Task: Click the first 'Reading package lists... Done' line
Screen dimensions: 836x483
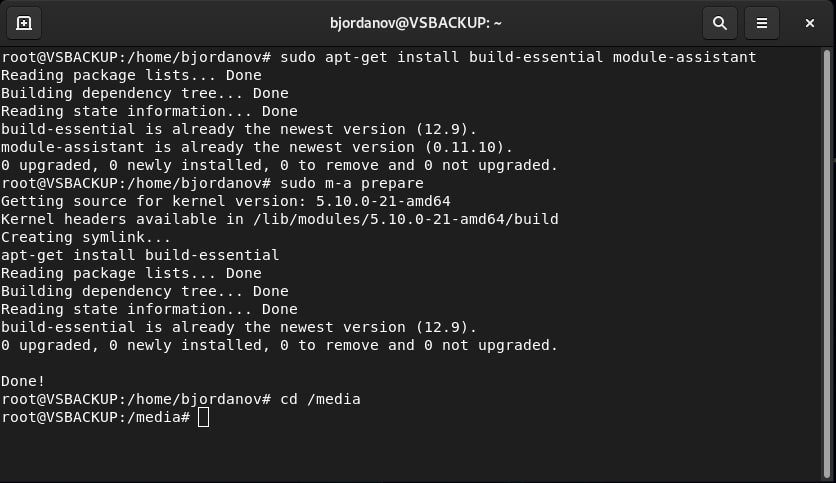Action: coord(131,75)
